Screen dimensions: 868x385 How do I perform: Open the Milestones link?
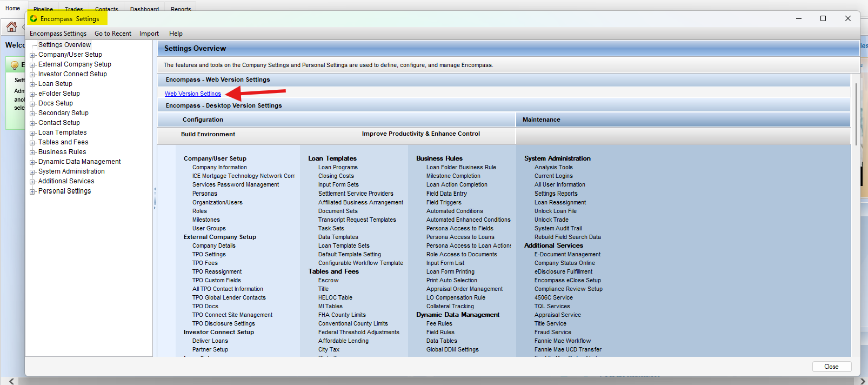coord(206,220)
